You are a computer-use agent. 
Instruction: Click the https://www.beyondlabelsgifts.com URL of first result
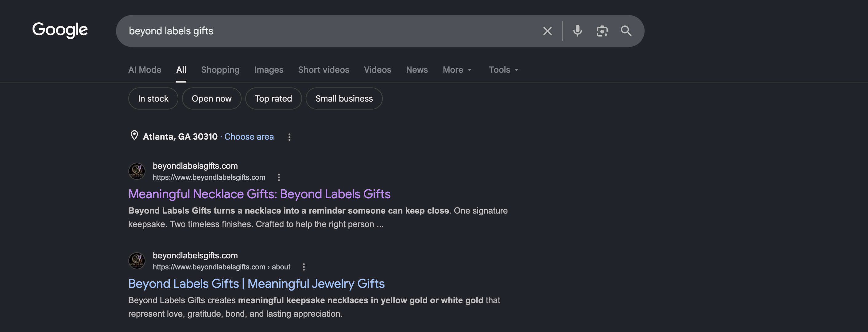click(209, 177)
